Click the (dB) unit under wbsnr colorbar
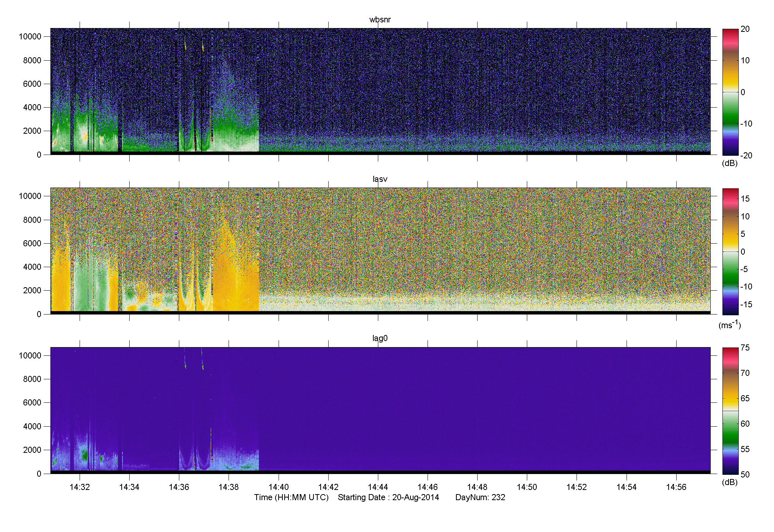Viewport: 774px width, 532px height. (x=730, y=163)
